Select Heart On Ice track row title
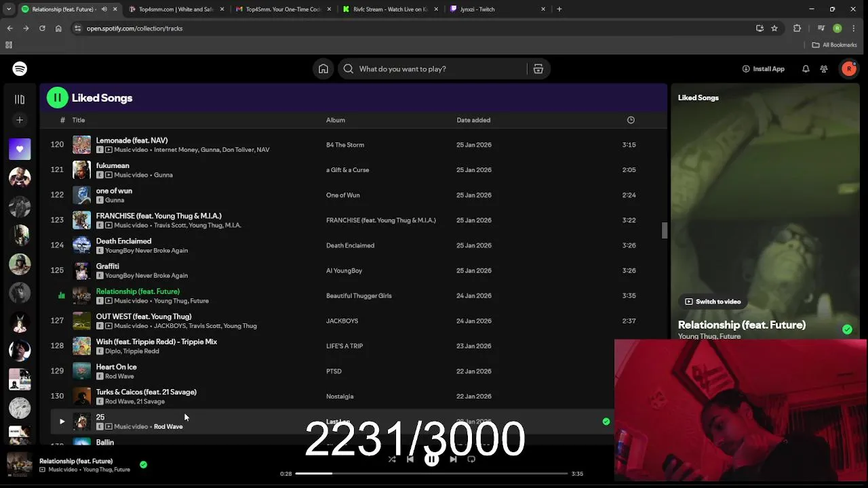868x488 pixels. pos(116,367)
